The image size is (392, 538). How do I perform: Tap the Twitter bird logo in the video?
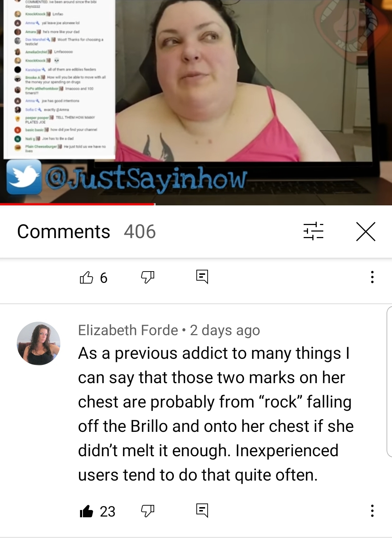point(24,177)
